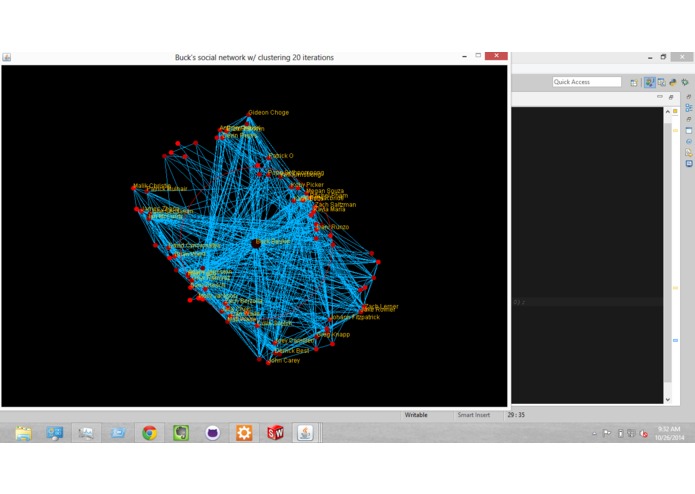Open the blue monitor view icon in trim
The height and width of the screenshot is (494, 695).
point(688,163)
